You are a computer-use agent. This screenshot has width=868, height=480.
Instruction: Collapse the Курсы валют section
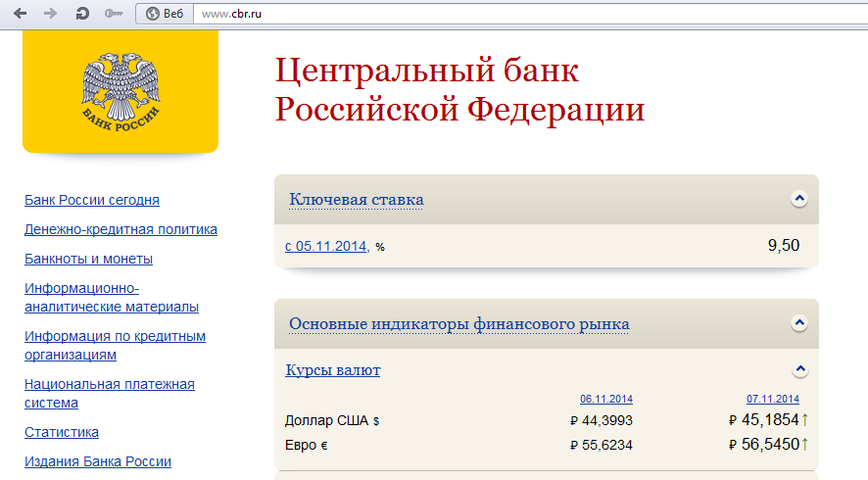tap(800, 370)
